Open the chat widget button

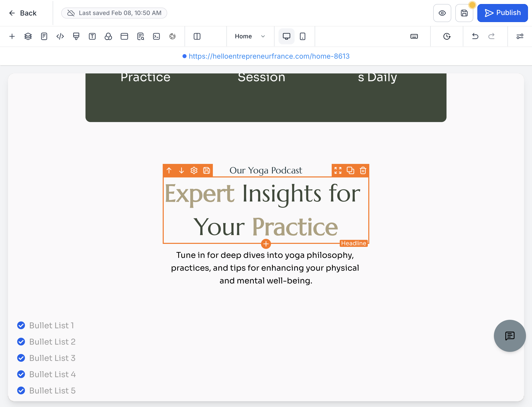510,336
